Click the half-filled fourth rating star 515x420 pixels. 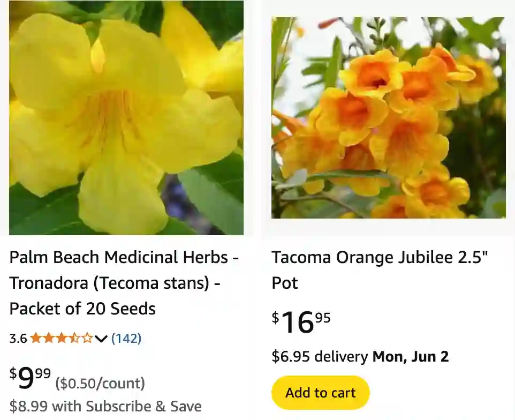(x=74, y=338)
